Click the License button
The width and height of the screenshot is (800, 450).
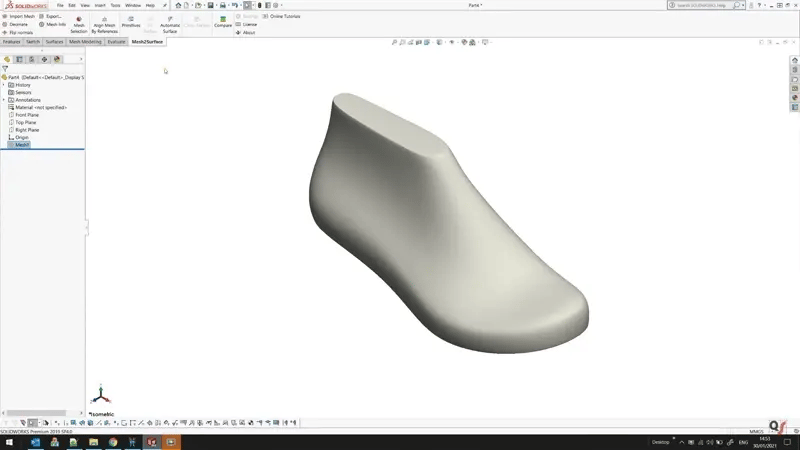(x=248, y=24)
